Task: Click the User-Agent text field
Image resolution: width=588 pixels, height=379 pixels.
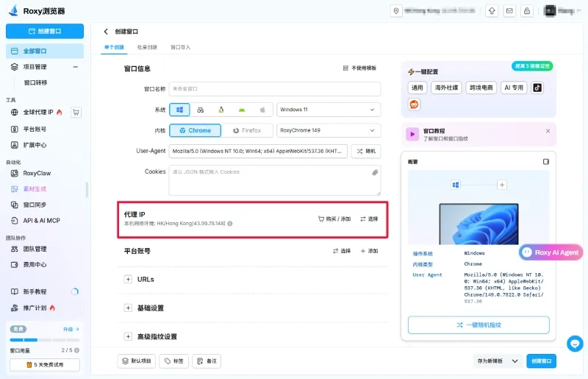Action: coord(258,151)
